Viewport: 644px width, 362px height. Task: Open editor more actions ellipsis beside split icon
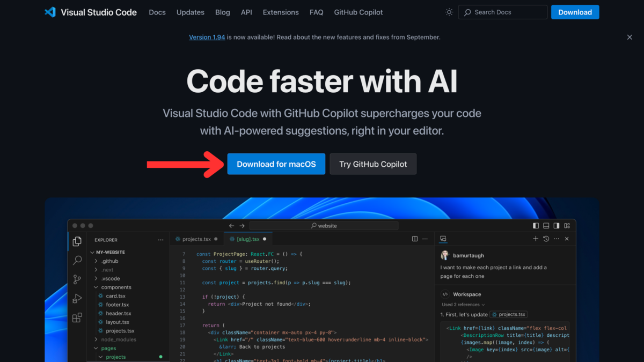pyautogui.click(x=425, y=239)
